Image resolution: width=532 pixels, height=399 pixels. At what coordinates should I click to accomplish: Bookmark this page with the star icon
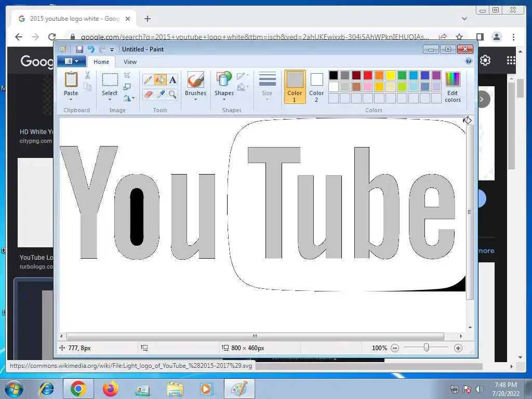459,37
